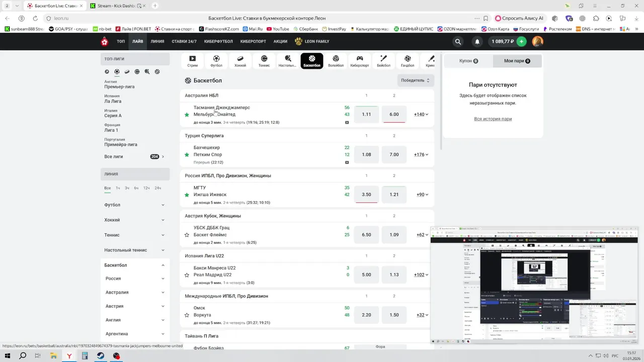Expand +90 more markets
644x362 pixels.
coord(423,195)
